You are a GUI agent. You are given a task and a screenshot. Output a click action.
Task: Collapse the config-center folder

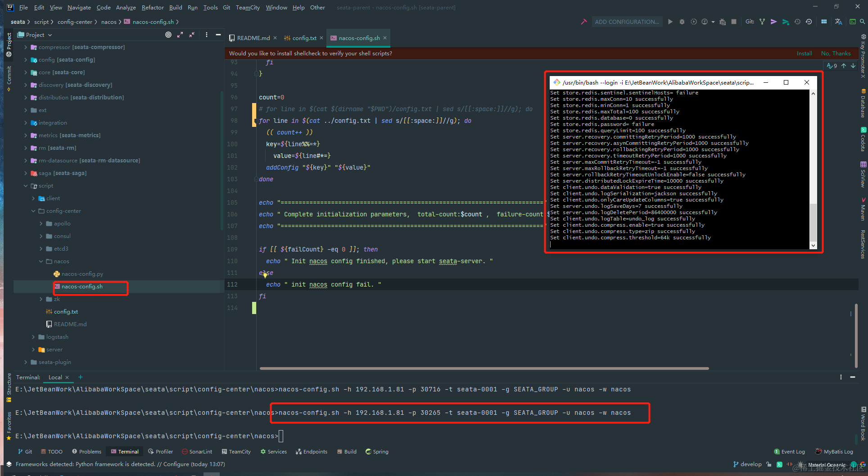pos(33,211)
